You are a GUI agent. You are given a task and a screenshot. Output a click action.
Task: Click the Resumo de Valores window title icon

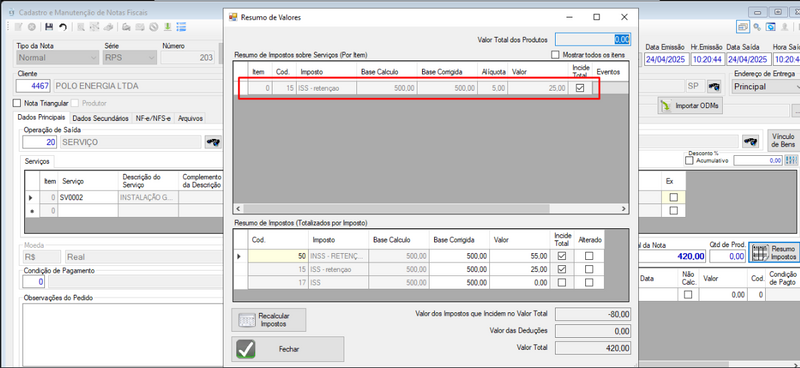(x=233, y=17)
